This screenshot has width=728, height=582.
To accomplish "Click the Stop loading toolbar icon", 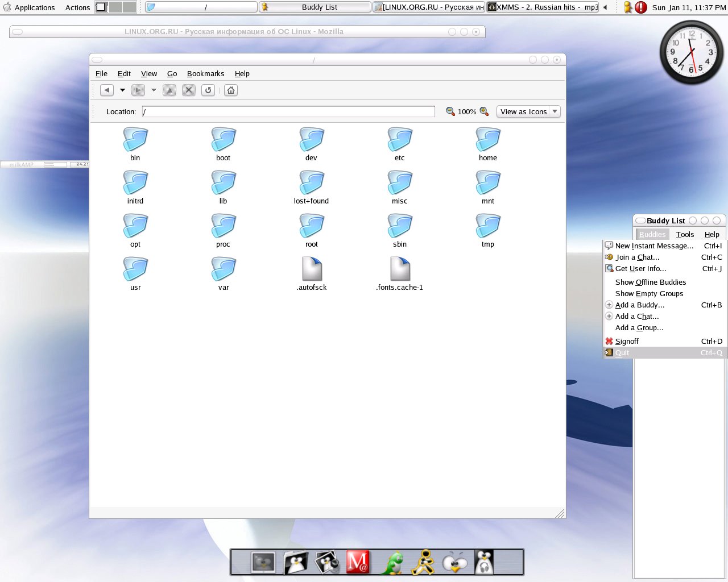I will [189, 90].
